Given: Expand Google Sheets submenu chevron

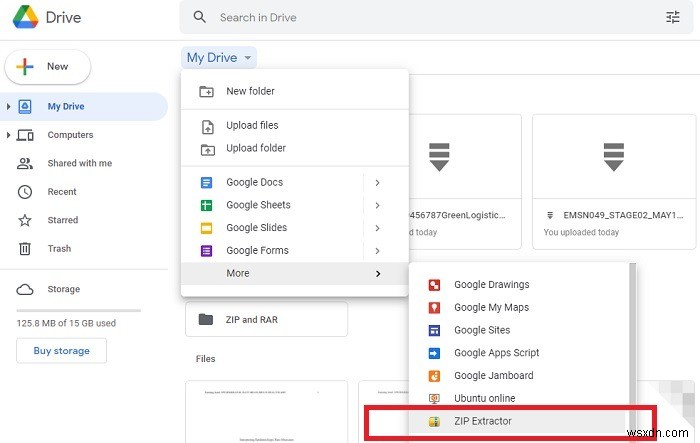Looking at the screenshot, I should [377, 205].
